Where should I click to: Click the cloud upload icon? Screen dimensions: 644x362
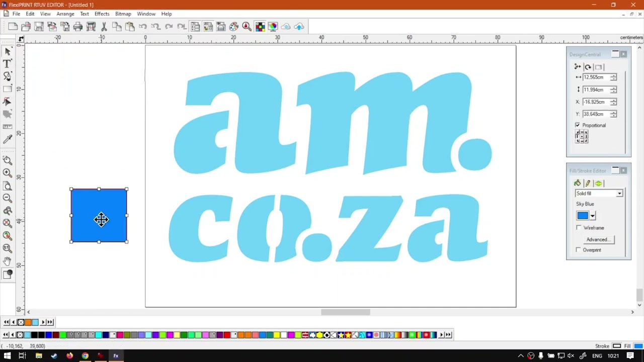299,27
